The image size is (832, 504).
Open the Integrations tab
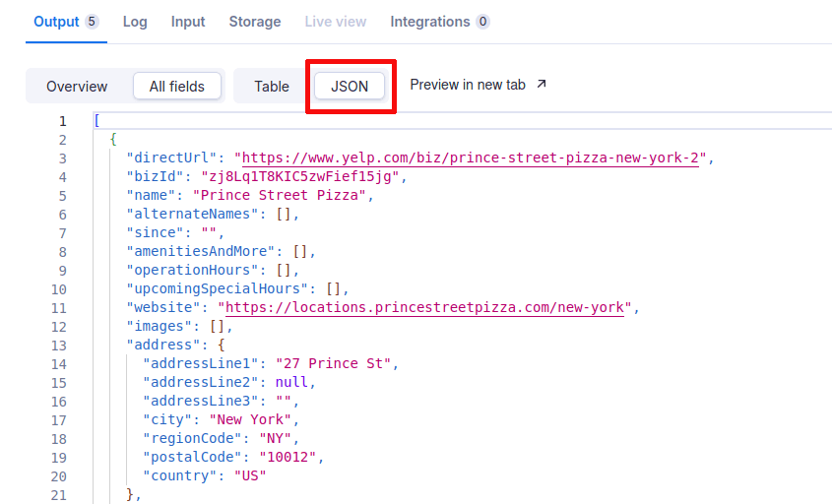coord(439,22)
